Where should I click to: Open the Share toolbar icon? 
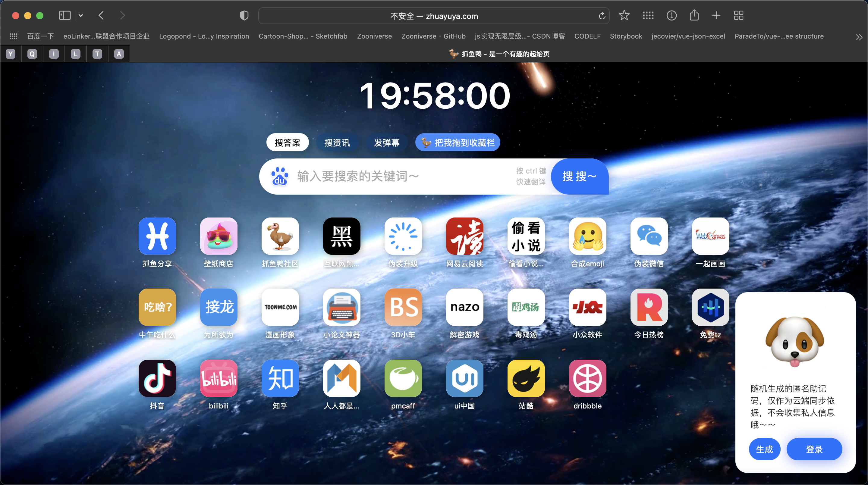pyautogui.click(x=694, y=15)
